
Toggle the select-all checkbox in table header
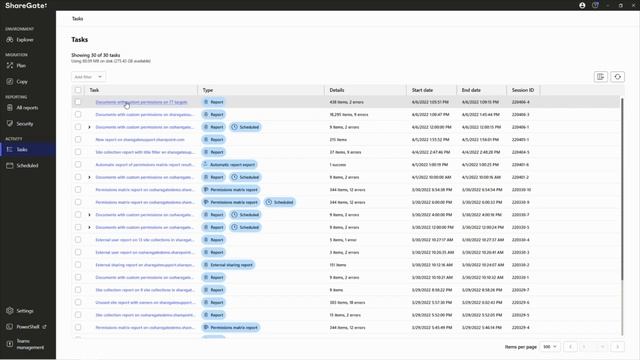tap(78, 90)
